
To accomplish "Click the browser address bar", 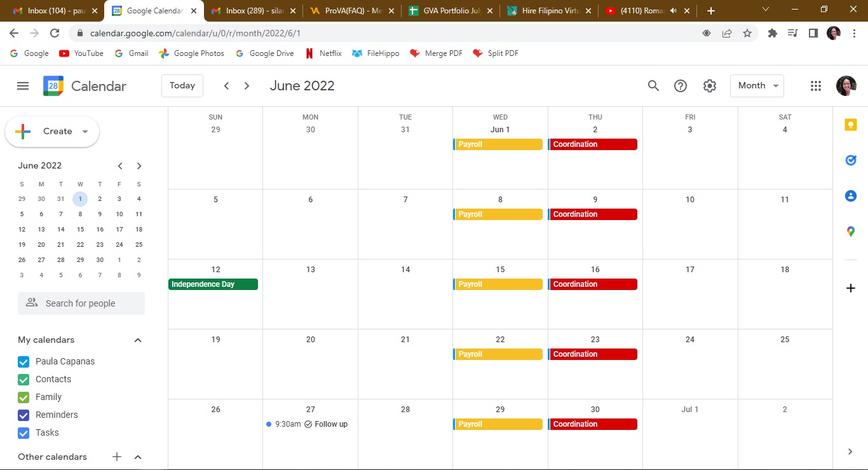I will (x=388, y=33).
